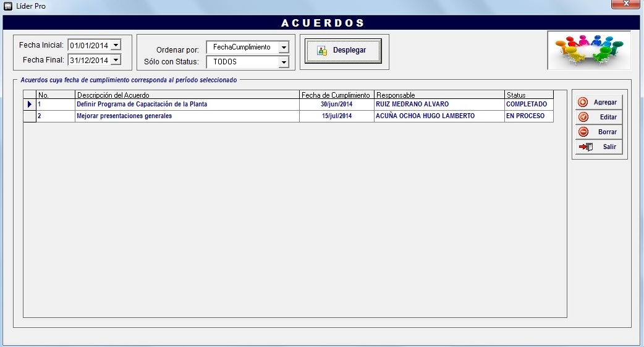Select the Mejorar presentaciones generales row
The width and height of the screenshot is (644, 347).
pyautogui.click(x=124, y=116)
